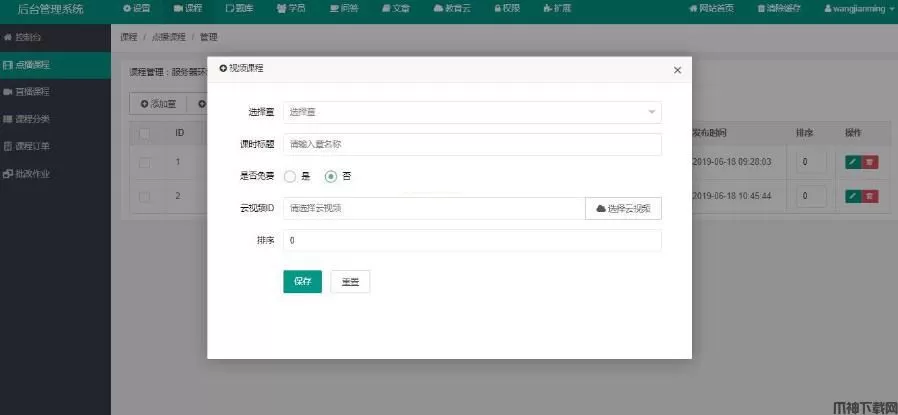This screenshot has width=898, height=415.
Task: Click the 保存 button
Action: click(x=302, y=282)
